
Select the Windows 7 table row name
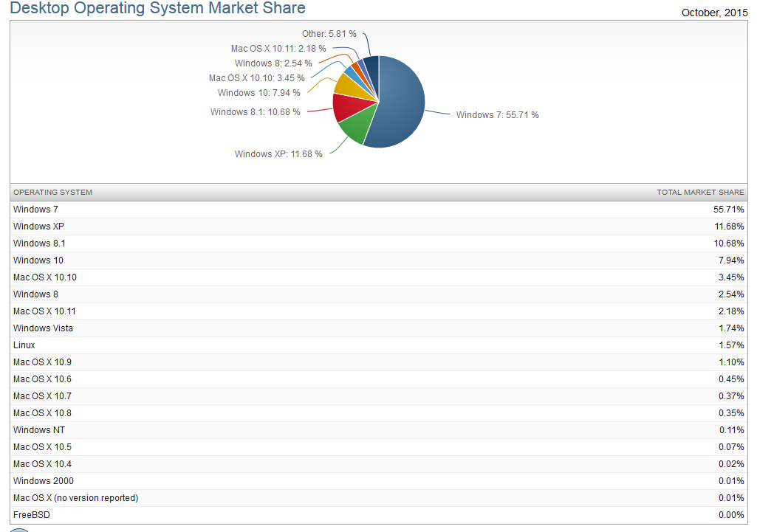click(x=35, y=210)
